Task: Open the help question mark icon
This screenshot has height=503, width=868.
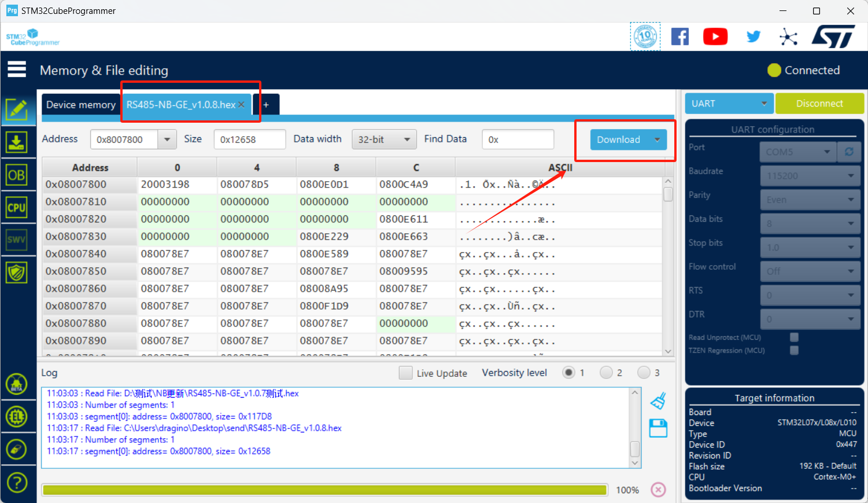Action: [17, 482]
